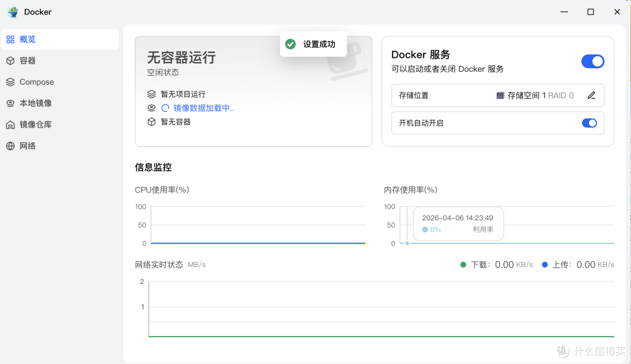Click the memory chart data point marker
Viewport: 631px width, 364px height.
[407, 243]
